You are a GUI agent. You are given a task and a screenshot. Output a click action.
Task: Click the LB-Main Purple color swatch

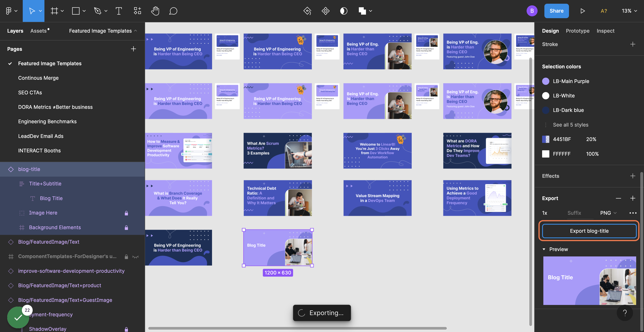click(545, 81)
